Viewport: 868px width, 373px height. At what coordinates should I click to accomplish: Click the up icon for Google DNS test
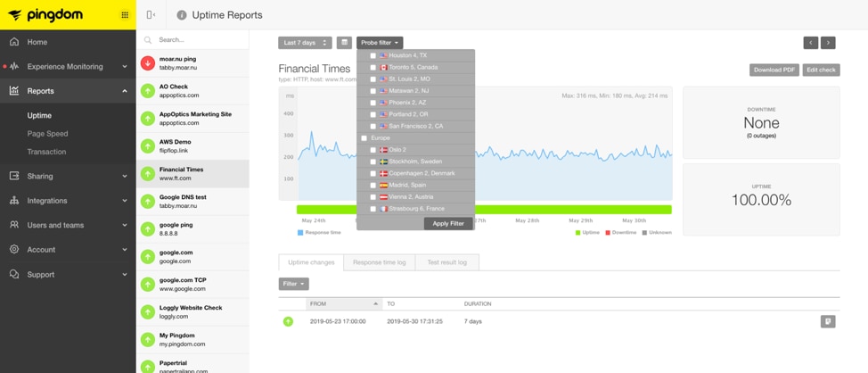148,201
